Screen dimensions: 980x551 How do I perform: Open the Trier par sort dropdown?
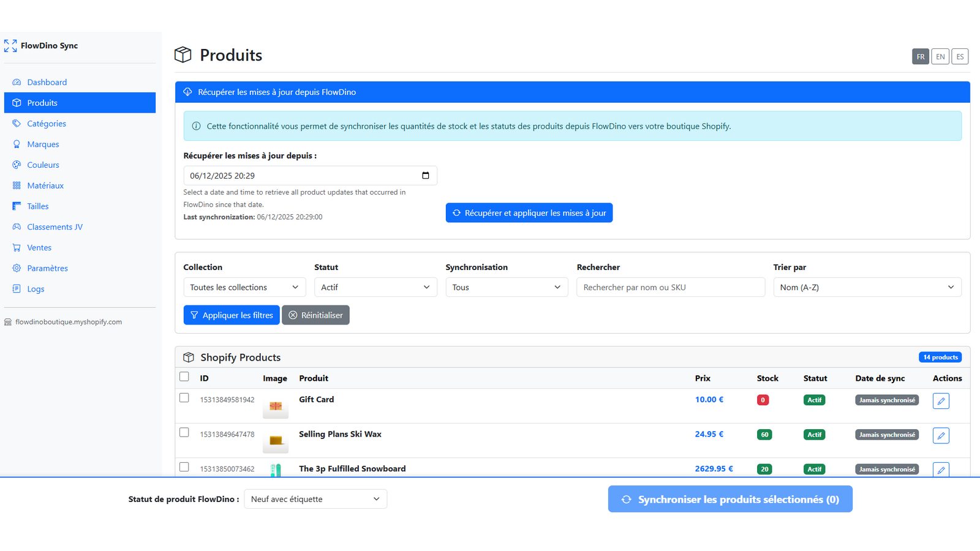click(x=867, y=287)
